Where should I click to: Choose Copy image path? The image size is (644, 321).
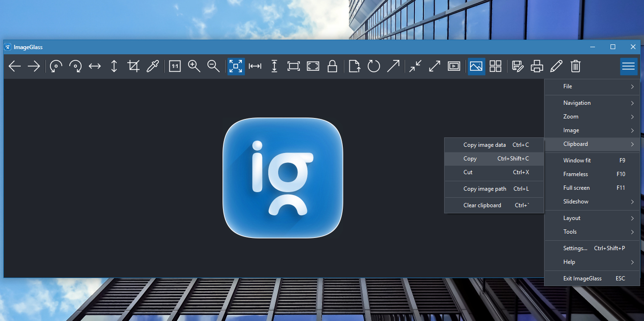click(x=494, y=189)
